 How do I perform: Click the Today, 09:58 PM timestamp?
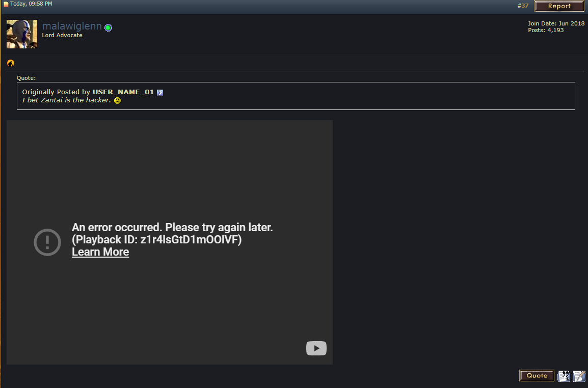point(31,4)
